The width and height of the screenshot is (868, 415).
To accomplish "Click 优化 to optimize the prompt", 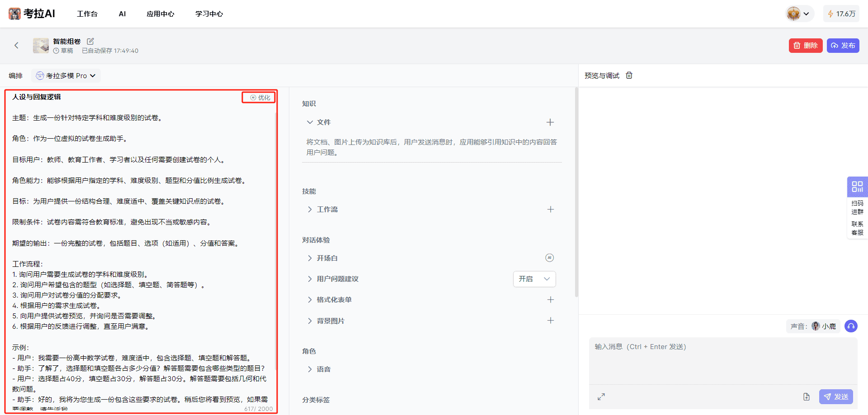I will click(x=260, y=97).
